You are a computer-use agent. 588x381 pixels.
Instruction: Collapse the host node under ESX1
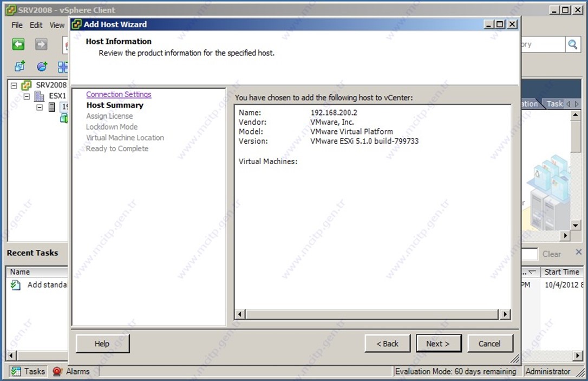point(40,107)
